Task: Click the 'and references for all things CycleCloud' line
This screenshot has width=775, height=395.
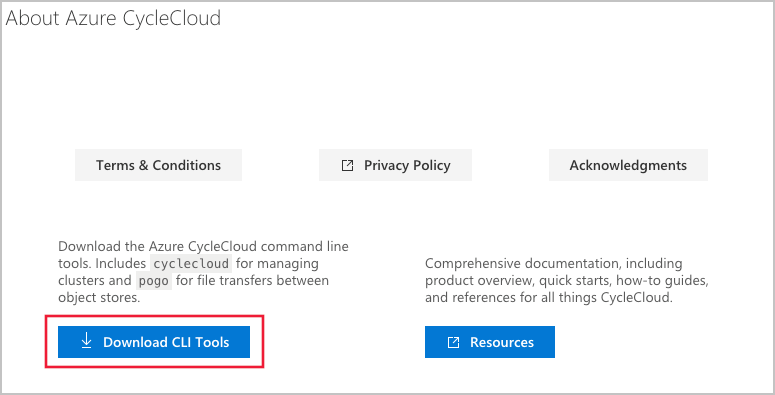Action: click(549, 298)
